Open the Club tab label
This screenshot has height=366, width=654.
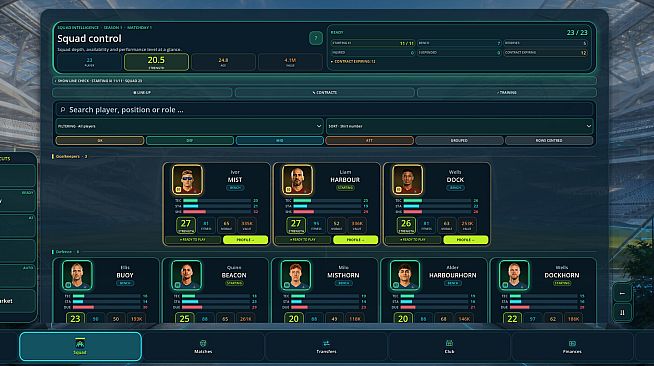pyautogui.click(x=449, y=352)
